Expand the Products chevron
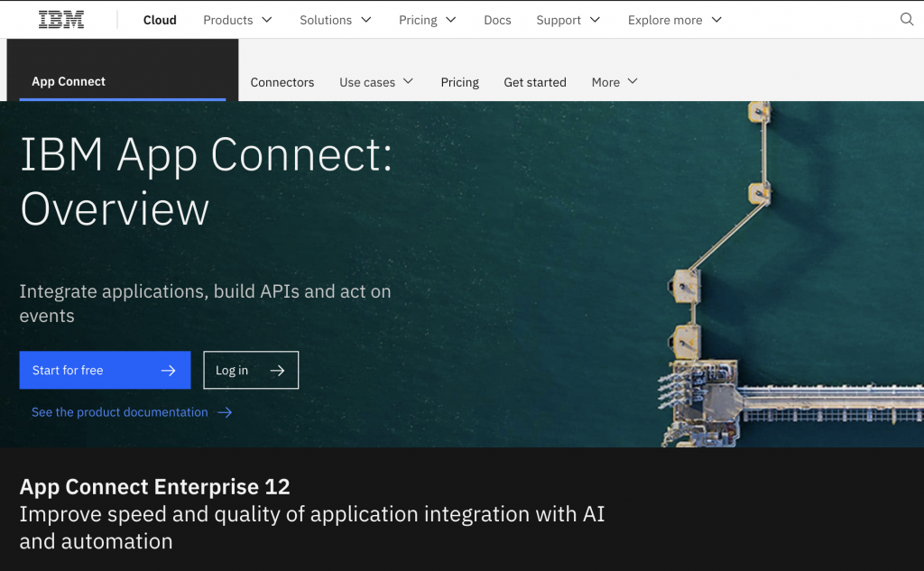The height and width of the screenshot is (571, 924). [267, 20]
